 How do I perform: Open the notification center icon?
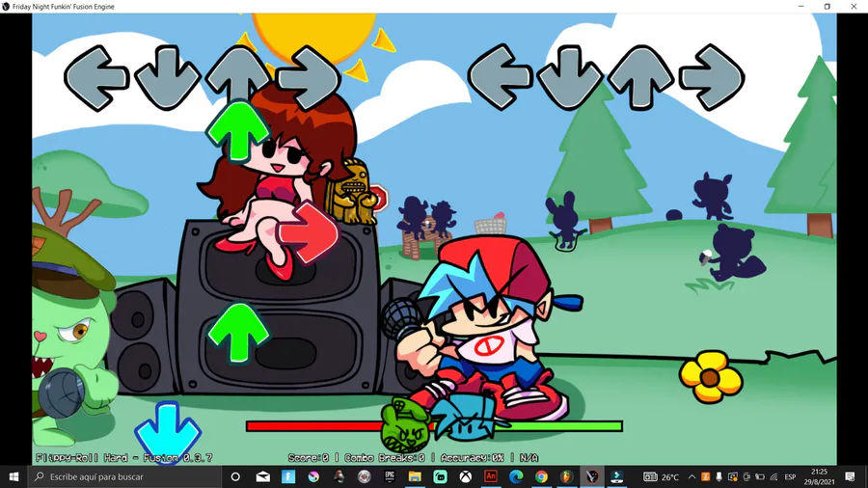point(851,476)
